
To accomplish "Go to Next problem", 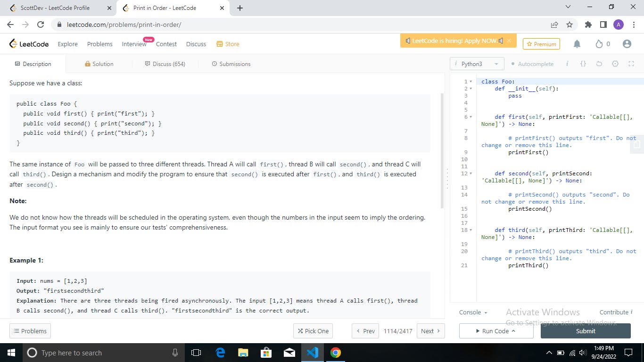I will point(431,331).
